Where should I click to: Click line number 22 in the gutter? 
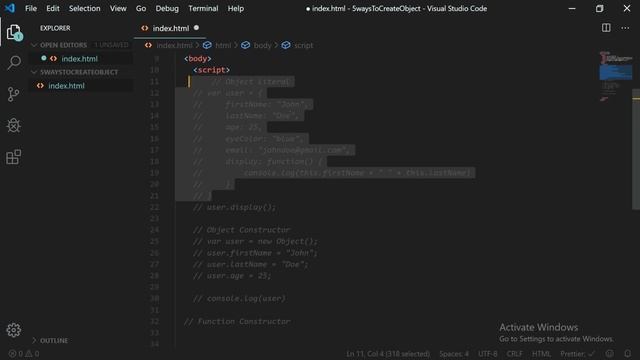pos(154,207)
